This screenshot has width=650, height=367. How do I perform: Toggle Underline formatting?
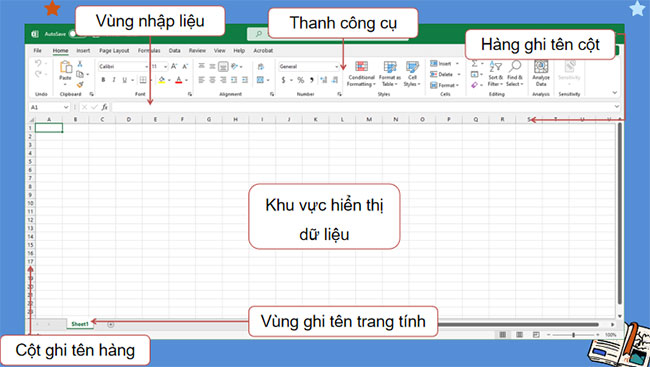click(x=124, y=80)
